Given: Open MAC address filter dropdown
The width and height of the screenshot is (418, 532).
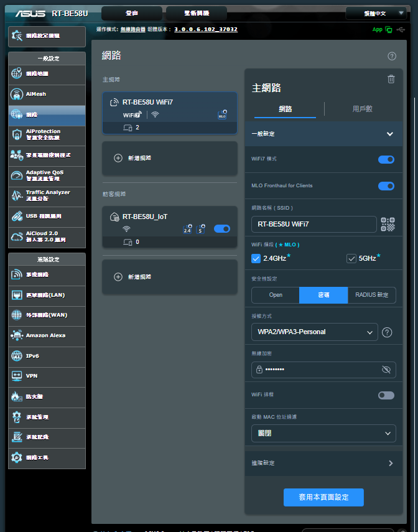Looking at the screenshot, I should (323, 433).
